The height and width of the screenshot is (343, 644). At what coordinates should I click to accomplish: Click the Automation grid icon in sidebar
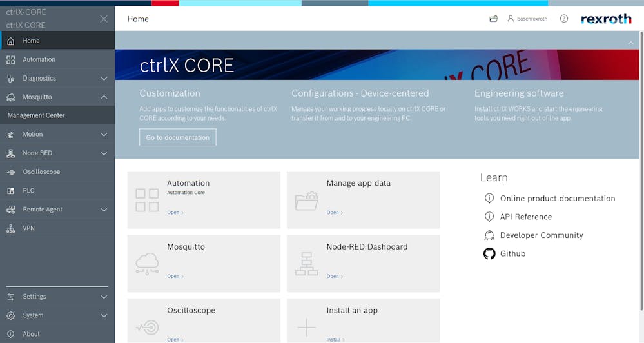pos(11,59)
